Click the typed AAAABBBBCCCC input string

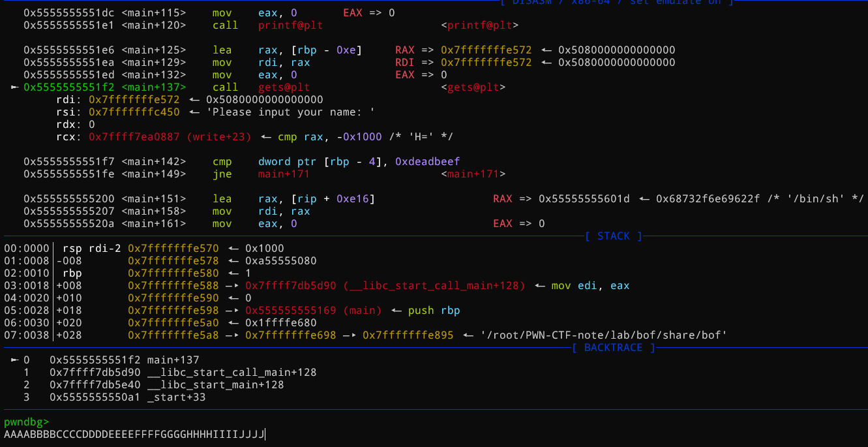click(x=134, y=435)
